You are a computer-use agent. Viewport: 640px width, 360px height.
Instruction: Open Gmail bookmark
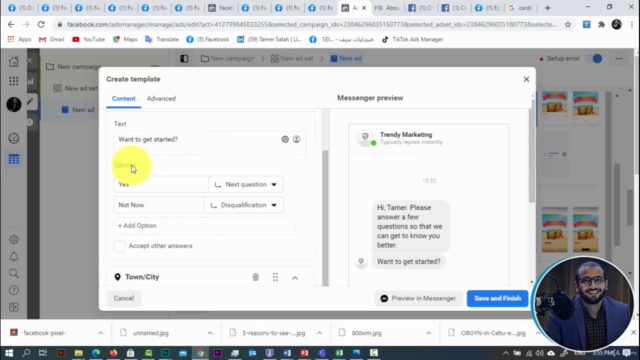51,39
